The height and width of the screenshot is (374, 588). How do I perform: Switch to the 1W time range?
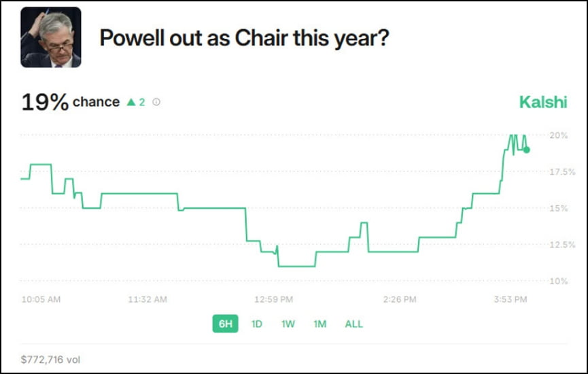[288, 324]
